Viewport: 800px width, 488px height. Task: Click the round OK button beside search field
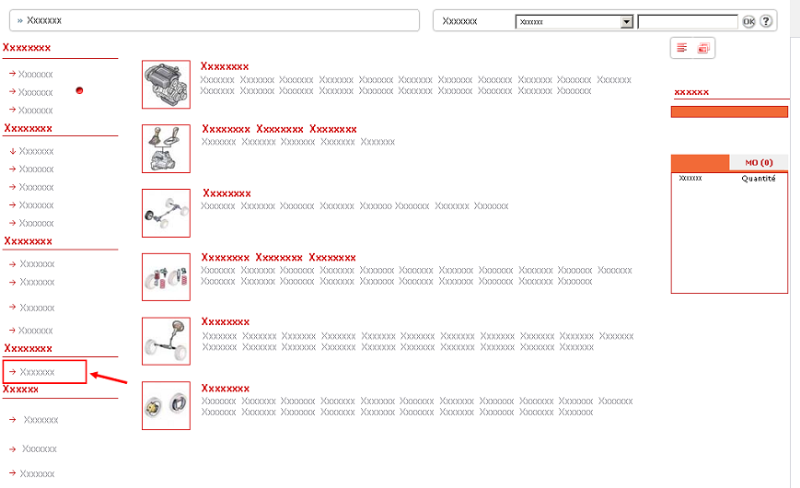coord(748,21)
